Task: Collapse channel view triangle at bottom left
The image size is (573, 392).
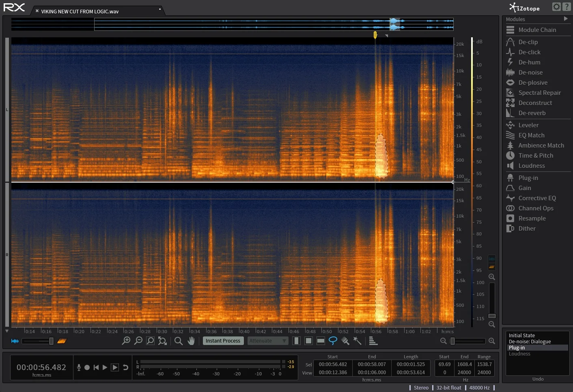Action: pos(7,331)
